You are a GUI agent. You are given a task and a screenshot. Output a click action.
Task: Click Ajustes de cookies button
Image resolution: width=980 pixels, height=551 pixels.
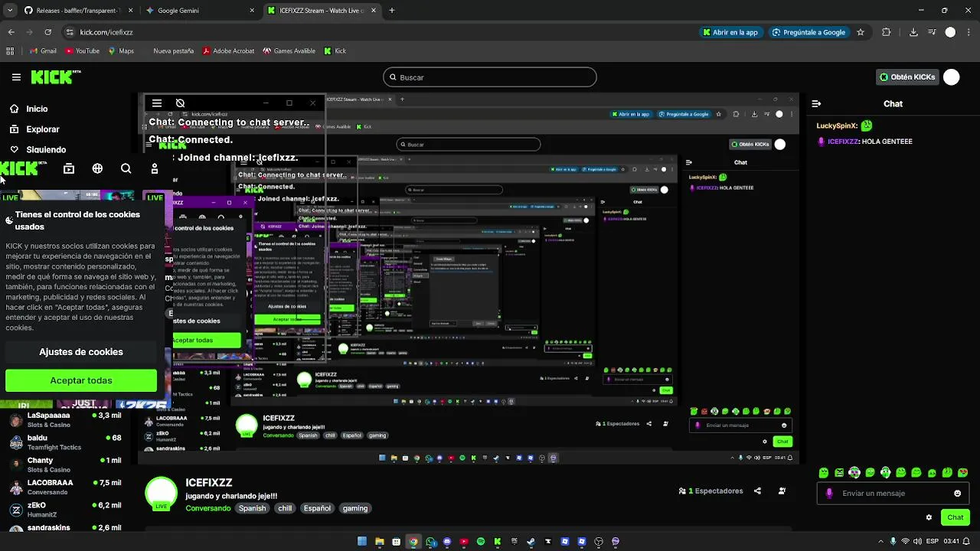81,352
